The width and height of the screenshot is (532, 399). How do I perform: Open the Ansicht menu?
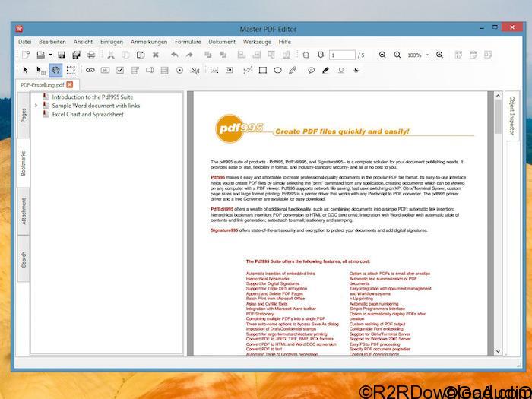click(x=83, y=42)
